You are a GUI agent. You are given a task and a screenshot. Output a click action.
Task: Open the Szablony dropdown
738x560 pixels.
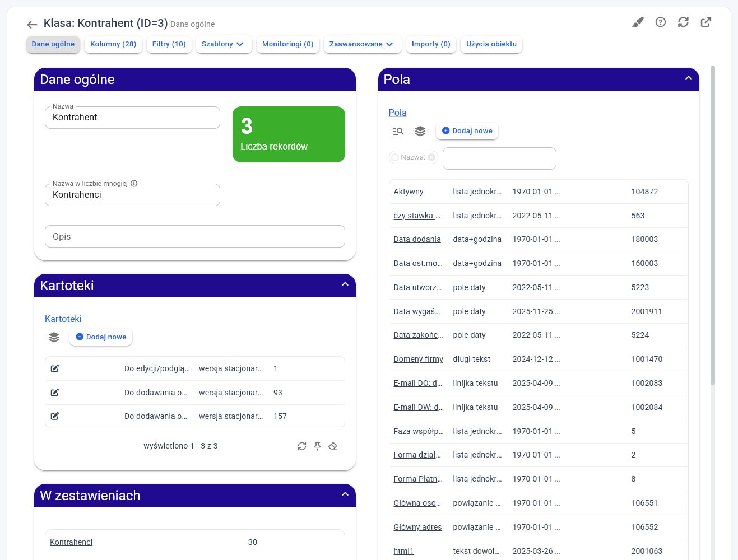tap(223, 44)
